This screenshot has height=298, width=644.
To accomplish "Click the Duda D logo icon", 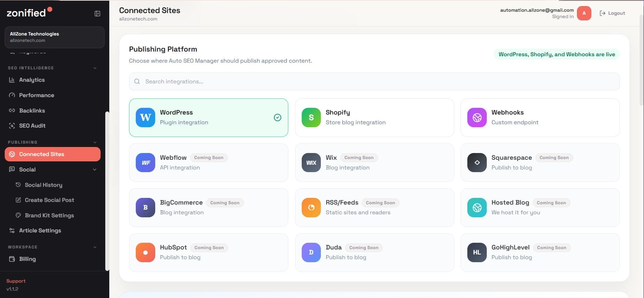I will coord(311,252).
